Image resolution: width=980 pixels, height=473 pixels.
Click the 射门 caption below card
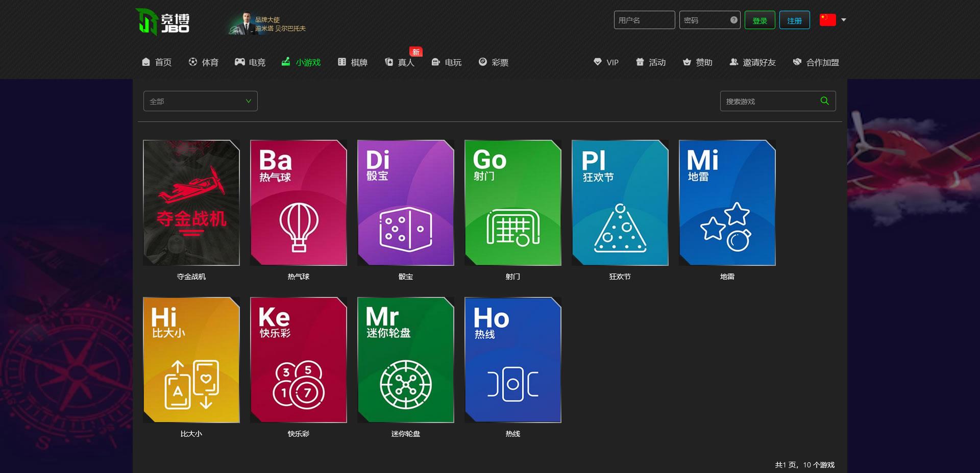pos(513,277)
